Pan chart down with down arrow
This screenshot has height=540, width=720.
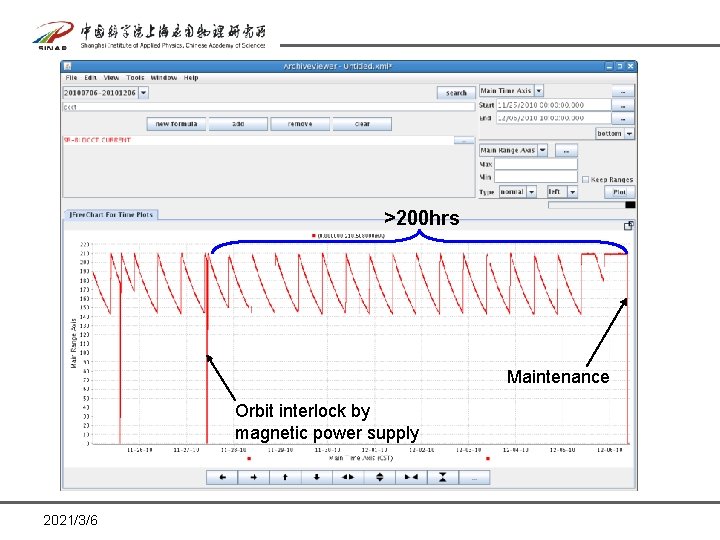(316, 478)
